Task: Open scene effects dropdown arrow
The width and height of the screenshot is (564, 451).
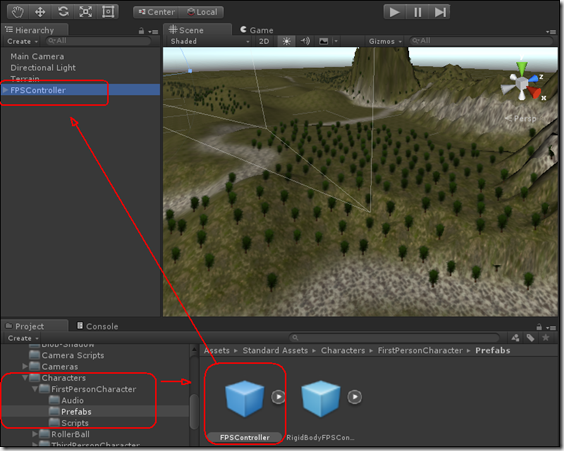Action: pyautogui.click(x=336, y=41)
